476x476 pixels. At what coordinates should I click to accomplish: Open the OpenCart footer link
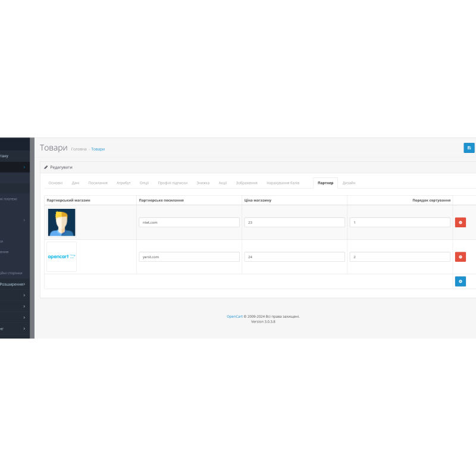coord(234,317)
